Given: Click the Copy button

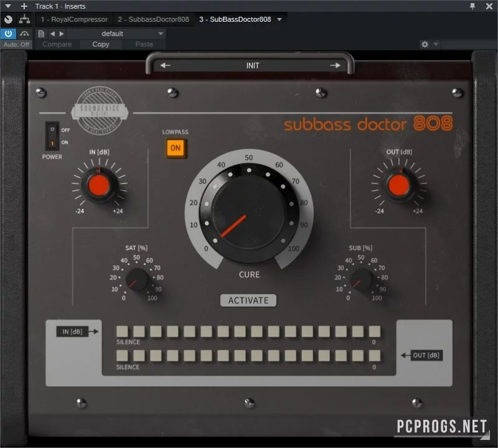Looking at the screenshot, I should [x=101, y=44].
